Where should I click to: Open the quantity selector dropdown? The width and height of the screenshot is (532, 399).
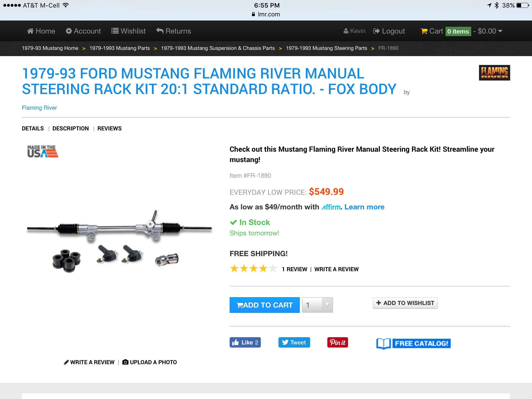[317, 305]
